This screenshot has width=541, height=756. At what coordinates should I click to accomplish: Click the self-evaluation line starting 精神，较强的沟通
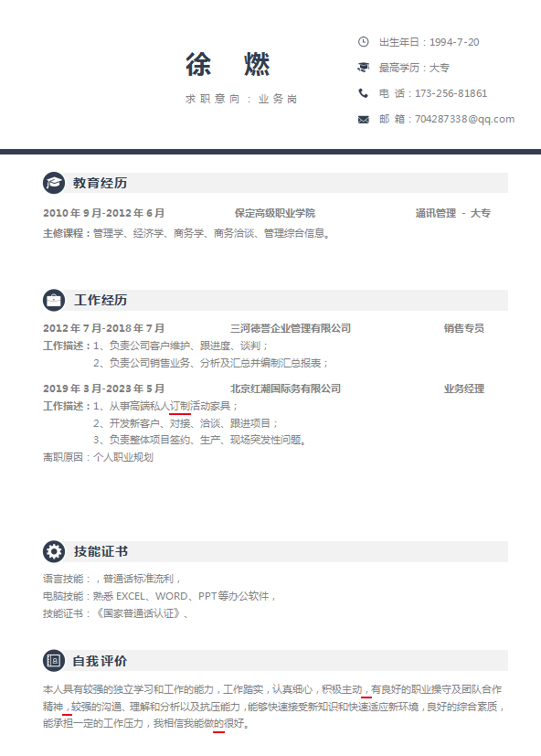tap(273, 707)
